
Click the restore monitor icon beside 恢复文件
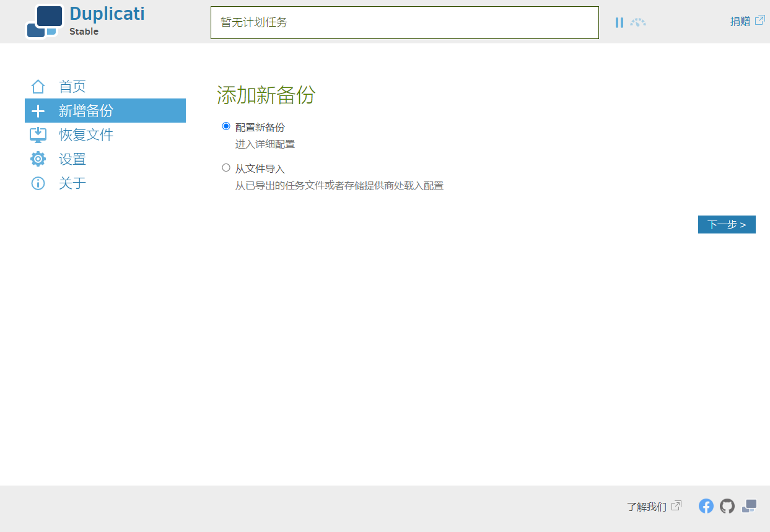point(38,135)
